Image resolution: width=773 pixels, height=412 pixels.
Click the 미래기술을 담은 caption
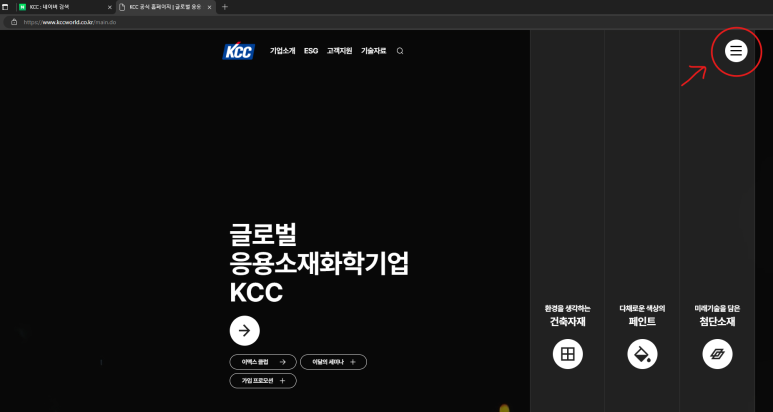[717, 309]
